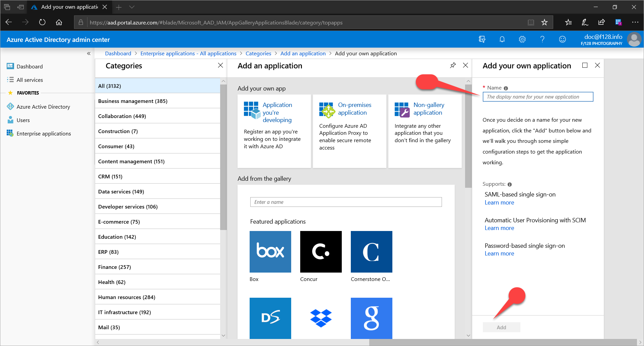Image resolution: width=644 pixels, height=346 pixels.
Task: Open portal settings gear icon
Action: click(522, 39)
